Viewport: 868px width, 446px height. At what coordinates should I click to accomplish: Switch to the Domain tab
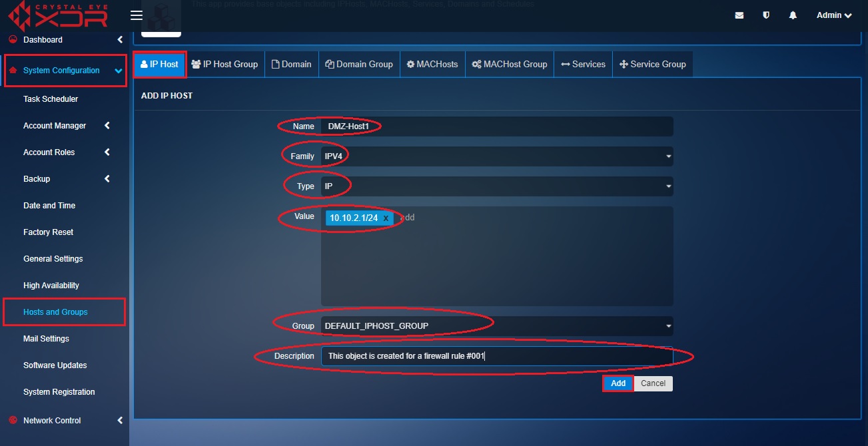tap(292, 65)
